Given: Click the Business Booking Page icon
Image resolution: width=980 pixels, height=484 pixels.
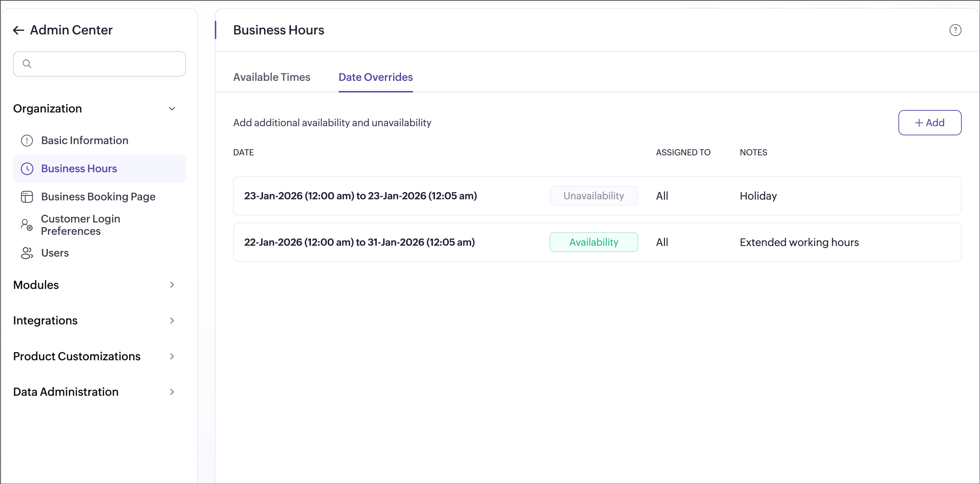Looking at the screenshot, I should (27, 196).
